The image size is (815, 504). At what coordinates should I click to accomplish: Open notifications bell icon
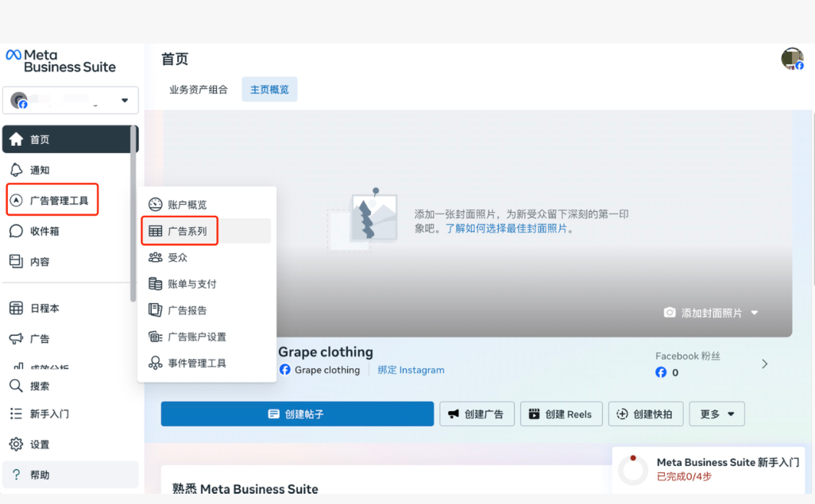[x=16, y=170]
